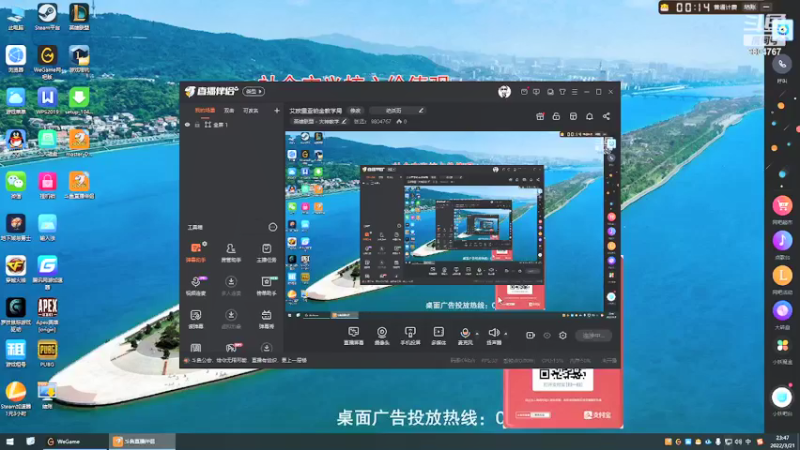The image size is (800, 450).
Task: Open the 房管助手 tool in the toolbox
Action: click(x=231, y=253)
